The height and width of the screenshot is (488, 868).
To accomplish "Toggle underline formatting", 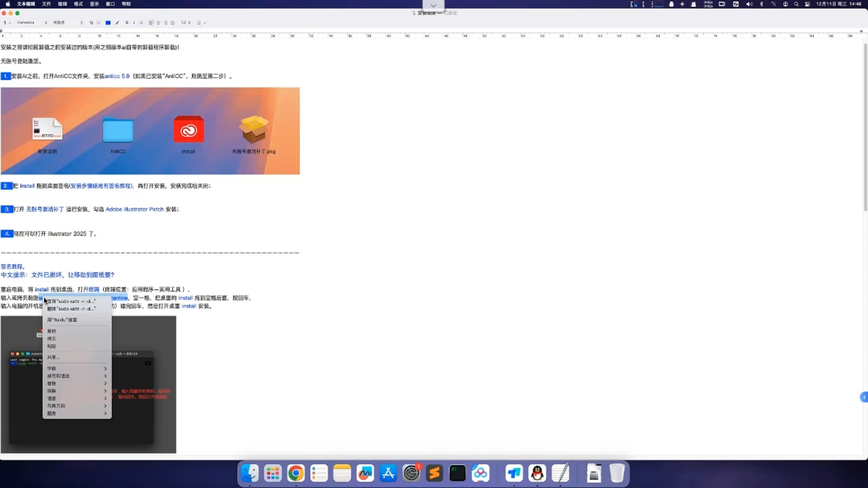I will [x=141, y=23].
